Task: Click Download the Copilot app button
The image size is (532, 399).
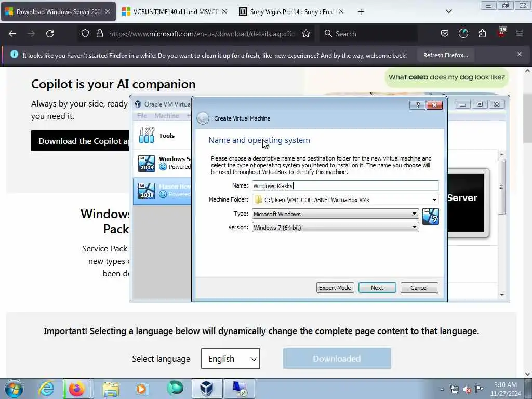Action: tap(81, 141)
